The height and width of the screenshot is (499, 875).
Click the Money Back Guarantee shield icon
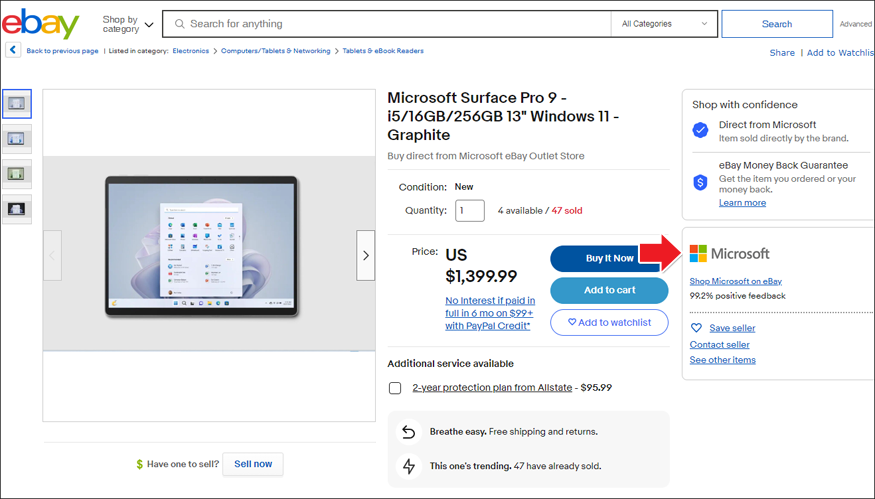pyautogui.click(x=700, y=182)
